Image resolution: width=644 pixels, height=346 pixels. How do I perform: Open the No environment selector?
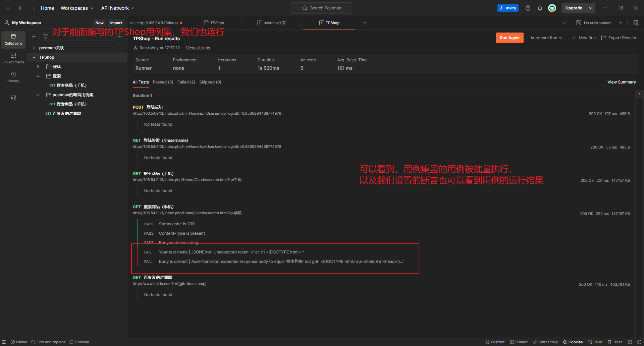[599, 23]
